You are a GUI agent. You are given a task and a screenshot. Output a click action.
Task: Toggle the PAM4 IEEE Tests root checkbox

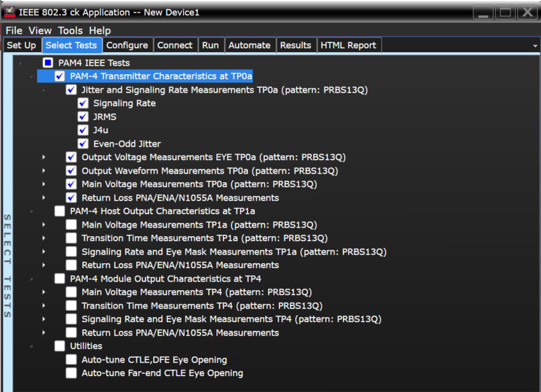point(48,63)
